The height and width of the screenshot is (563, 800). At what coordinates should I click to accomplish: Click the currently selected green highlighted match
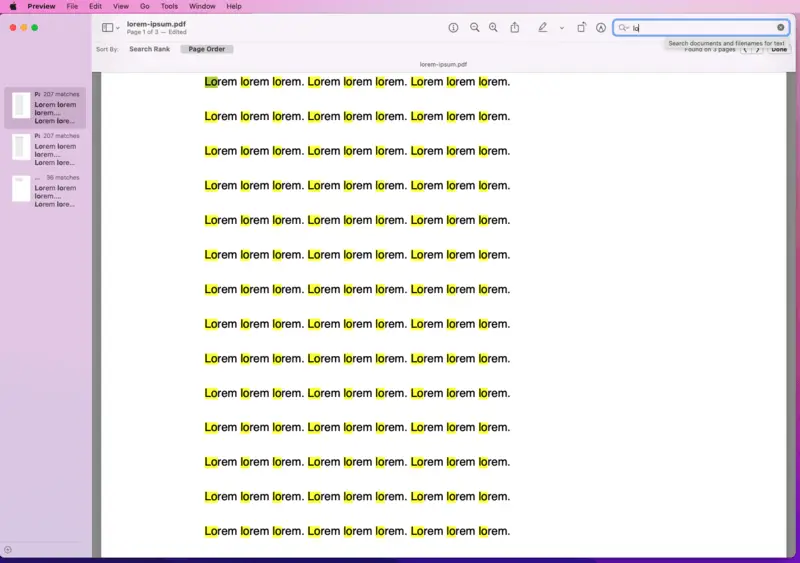211,82
